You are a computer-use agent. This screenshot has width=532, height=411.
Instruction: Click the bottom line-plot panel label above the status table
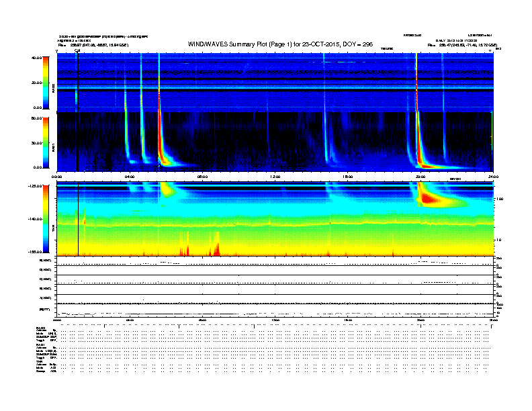[44, 310]
